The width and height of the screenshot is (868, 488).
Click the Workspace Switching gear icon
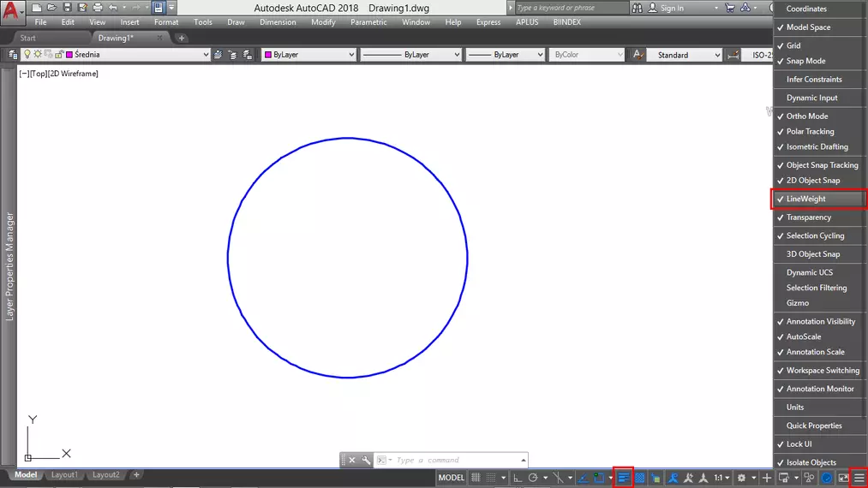741,478
